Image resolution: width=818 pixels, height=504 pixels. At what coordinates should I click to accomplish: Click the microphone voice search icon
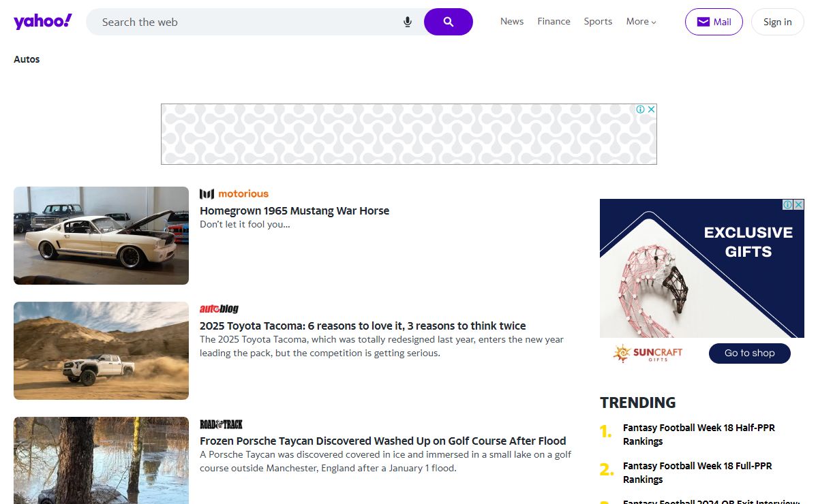[x=408, y=22]
